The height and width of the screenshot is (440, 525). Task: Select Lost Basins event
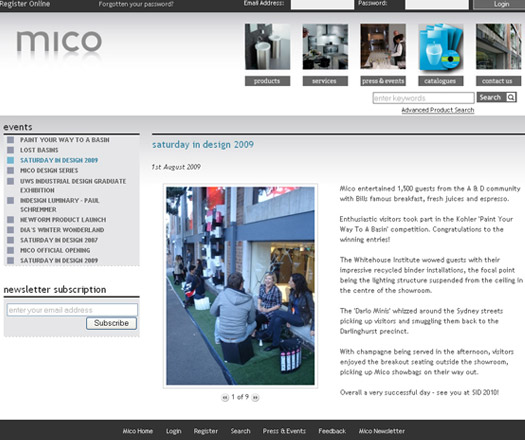[39, 150]
